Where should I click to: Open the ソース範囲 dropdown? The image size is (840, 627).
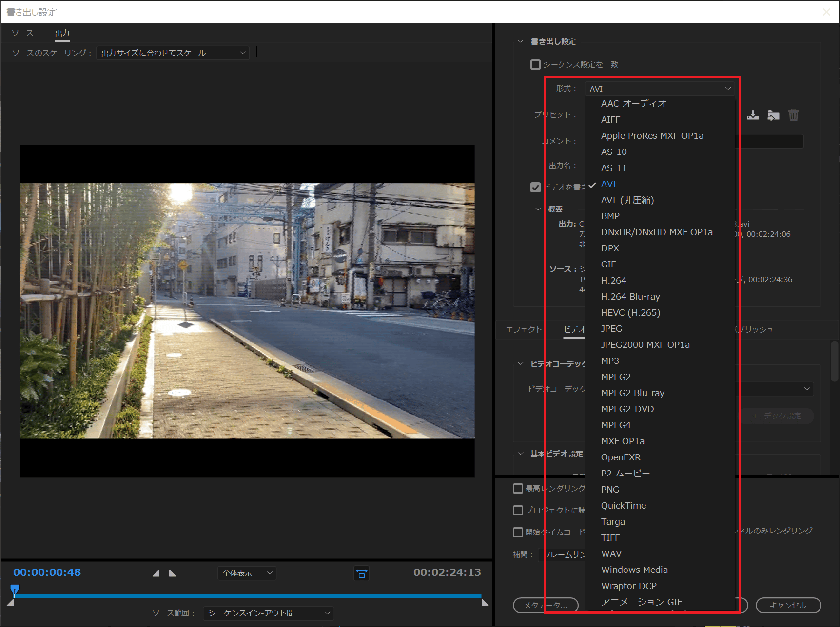pyautogui.click(x=268, y=613)
